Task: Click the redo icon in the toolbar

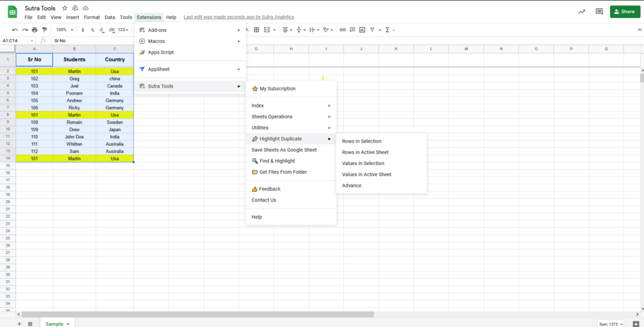Action: pyautogui.click(x=25, y=30)
